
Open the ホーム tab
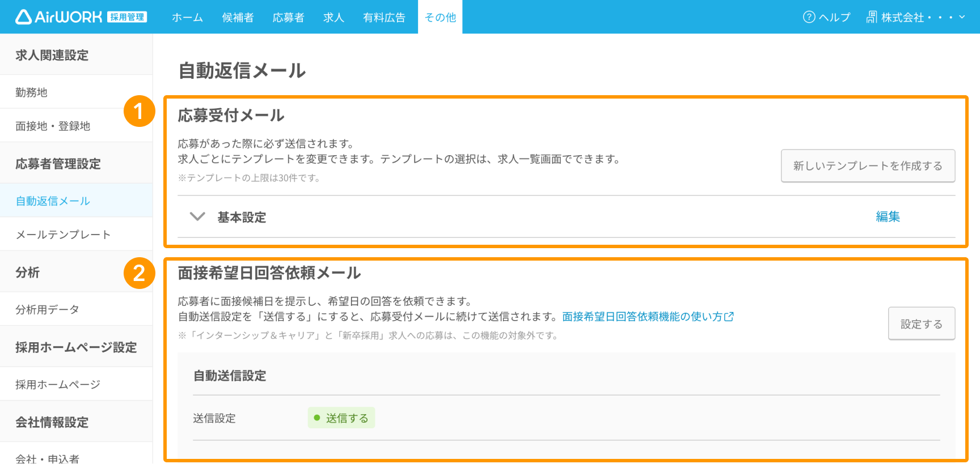(187, 18)
